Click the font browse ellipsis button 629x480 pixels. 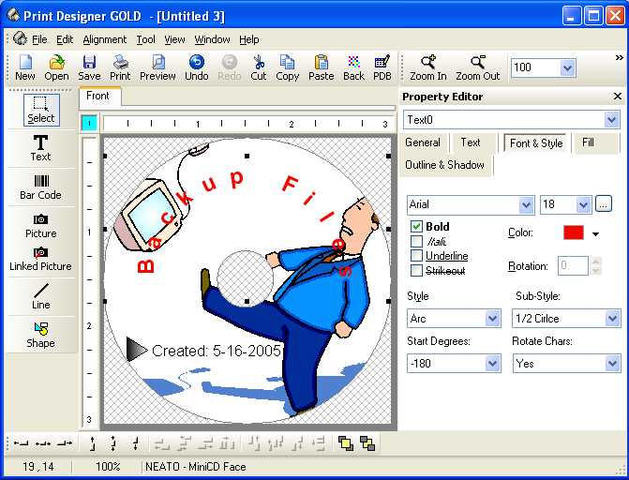pos(603,204)
